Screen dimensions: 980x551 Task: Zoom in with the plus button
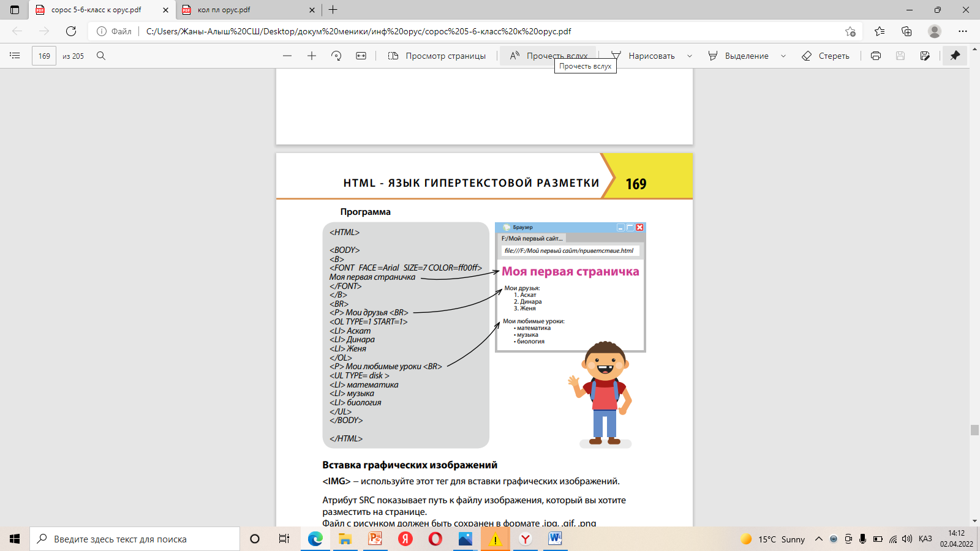coord(312,56)
